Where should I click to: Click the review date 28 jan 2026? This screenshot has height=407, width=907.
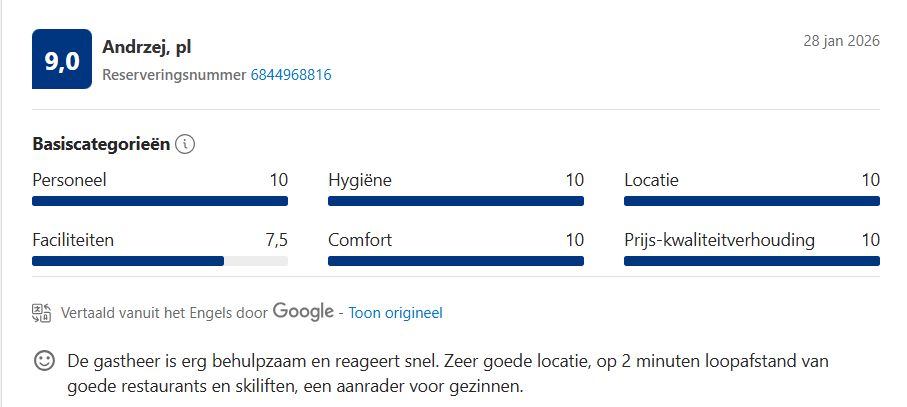pyautogui.click(x=841, y=41)
